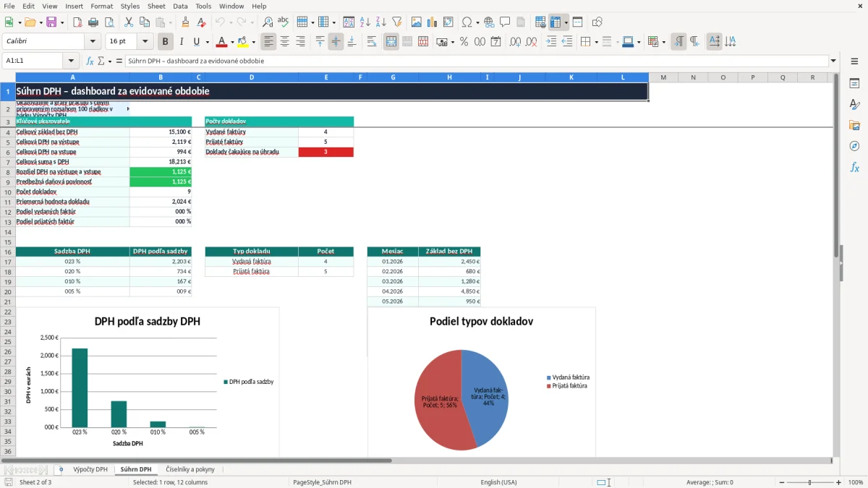
Task: Apply the AutoFilter funnel icon
Action: coord(396,22)
